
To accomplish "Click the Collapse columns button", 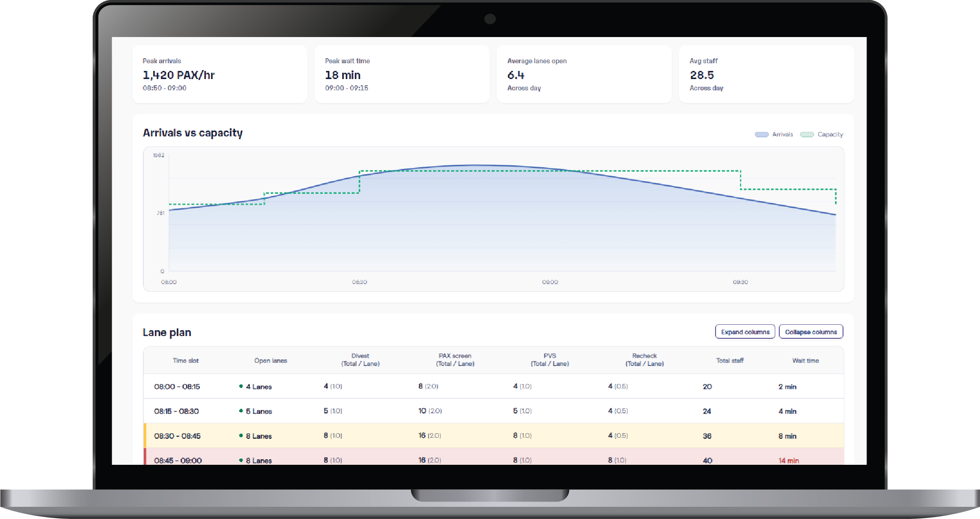I will click(x=811, y=332).
